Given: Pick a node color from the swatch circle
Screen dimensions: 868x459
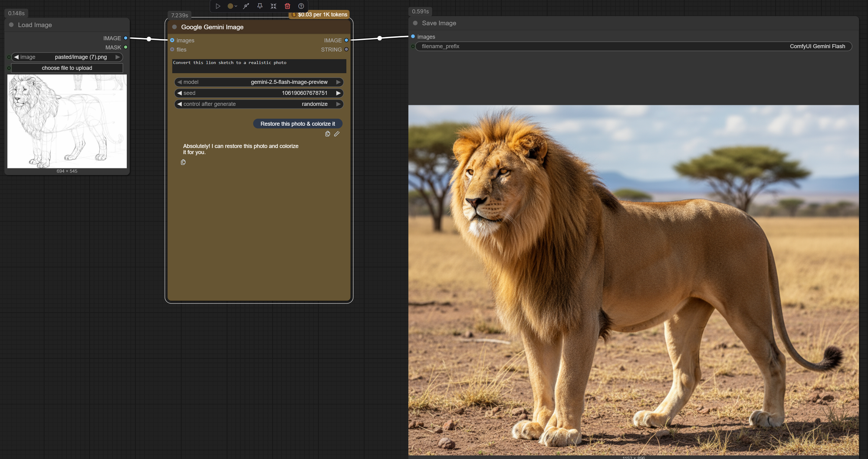Looking at the screenshot, I should tap(230, 6).
